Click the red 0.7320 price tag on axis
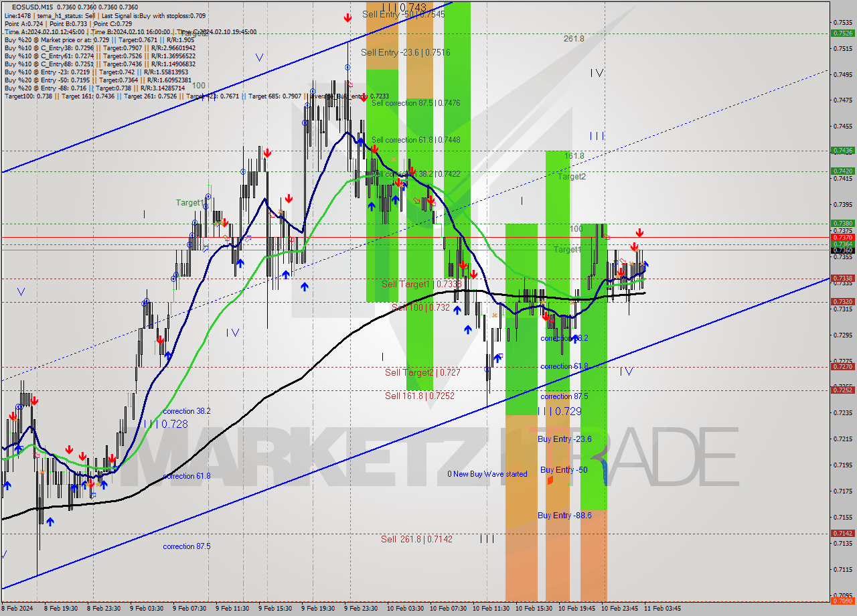The height and width of the screenshot is (616, 857). click(842, 302)
